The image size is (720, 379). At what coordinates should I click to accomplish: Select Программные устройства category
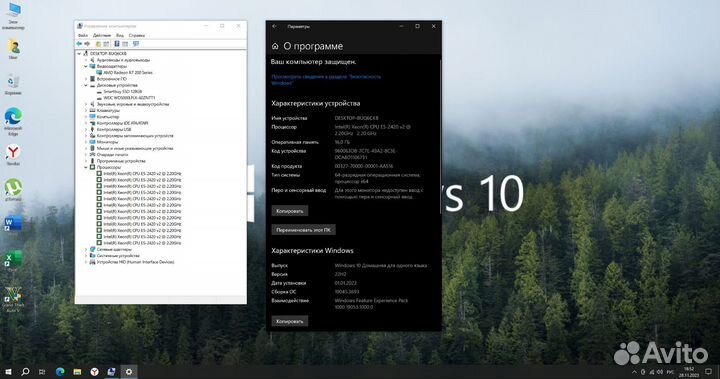(121, 161)
